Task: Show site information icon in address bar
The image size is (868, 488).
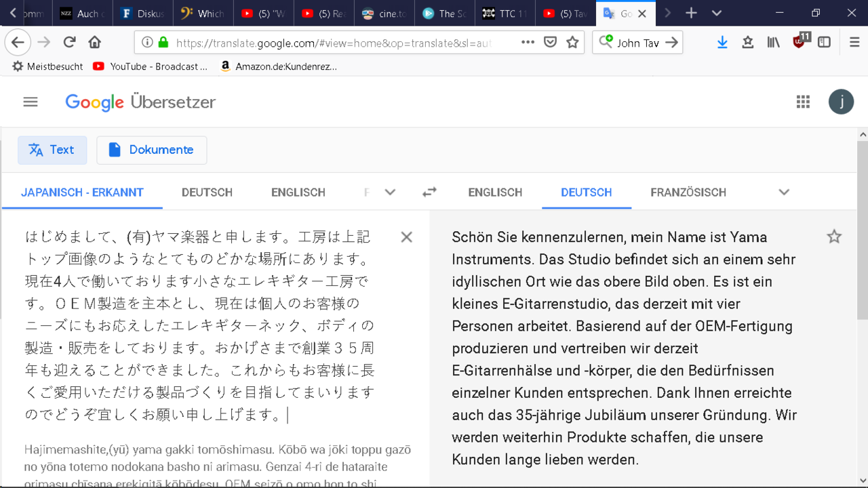Action: click(x=147, y=42)
